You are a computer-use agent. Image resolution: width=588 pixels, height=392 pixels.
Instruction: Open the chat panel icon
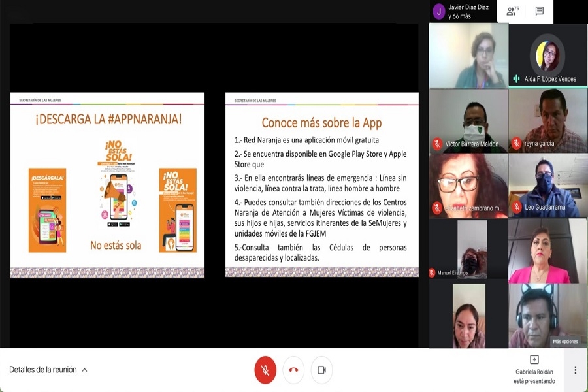540,11
